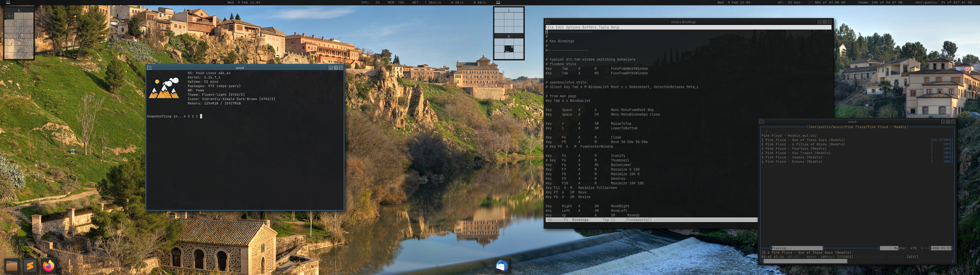Open Firefox from the dock
Viewport: 980px width, 275px height.
48,266
